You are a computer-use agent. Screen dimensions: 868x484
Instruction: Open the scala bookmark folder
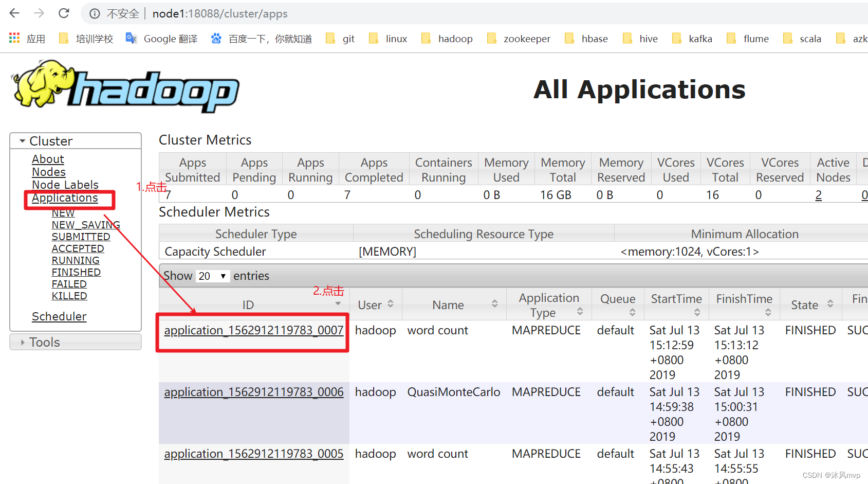(802, 39)
